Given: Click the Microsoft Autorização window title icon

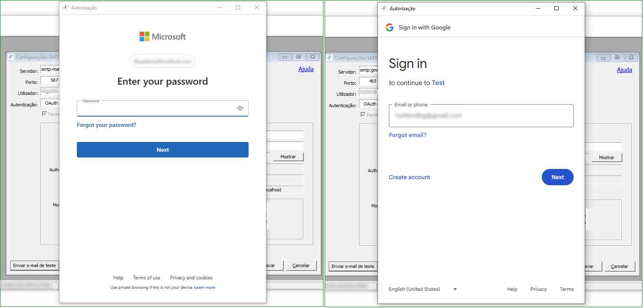Looking at the screenshot, I should pos(65,7).
